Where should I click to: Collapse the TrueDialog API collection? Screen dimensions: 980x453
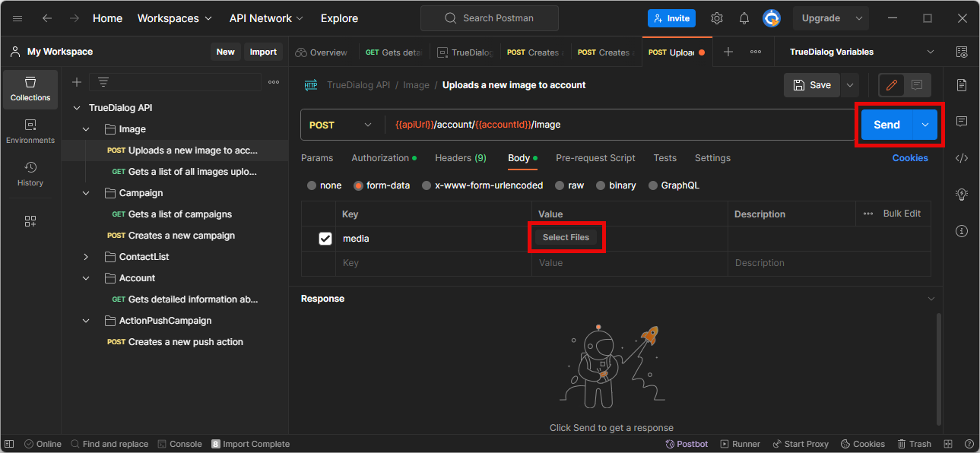pos(77,108)
